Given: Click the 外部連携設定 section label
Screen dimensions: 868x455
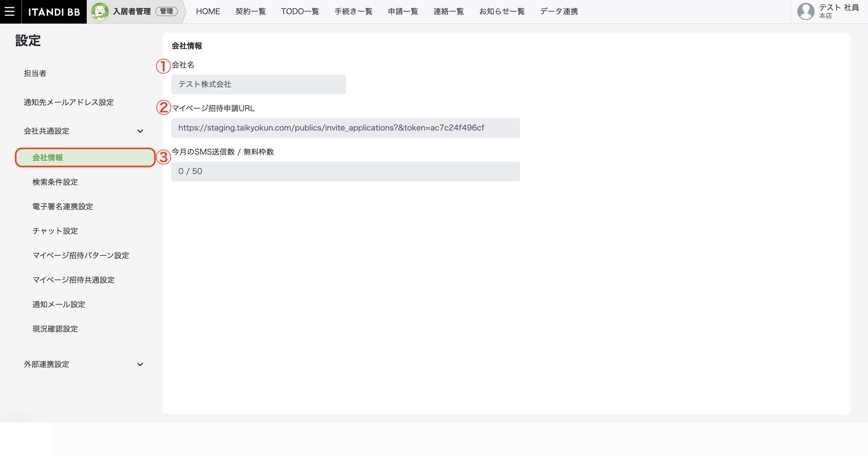Looking at the screenshot, I should pos(47,364).
